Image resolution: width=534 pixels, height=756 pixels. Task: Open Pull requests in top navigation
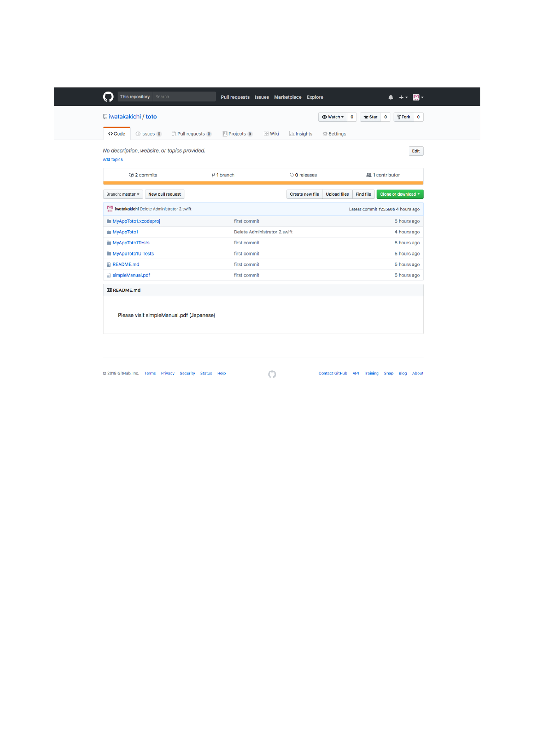[x=235, y=97]
